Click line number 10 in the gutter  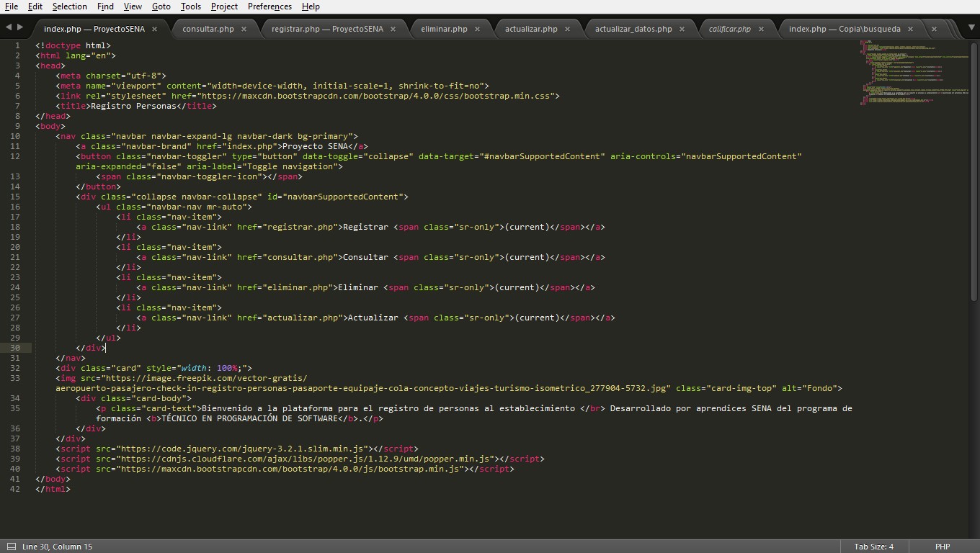(15, 136)
